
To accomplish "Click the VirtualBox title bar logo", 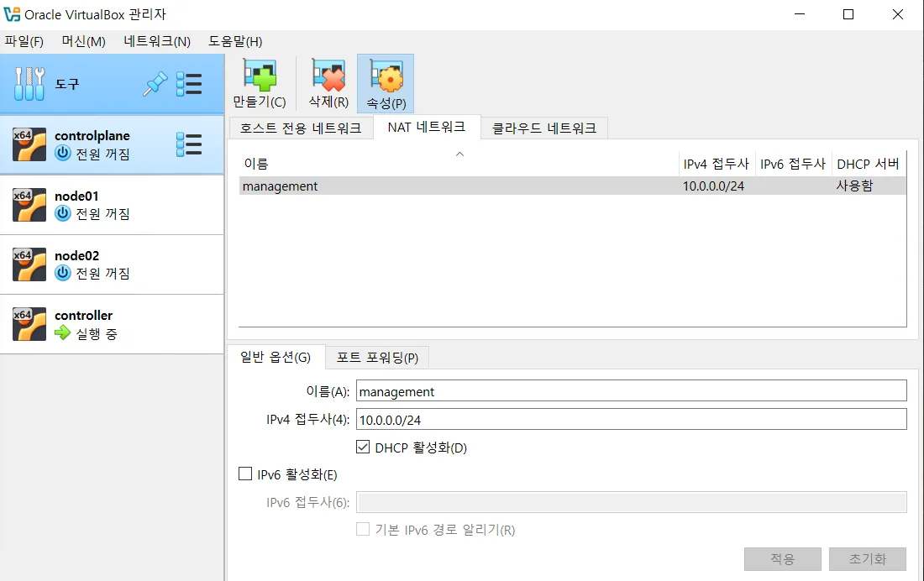I will (x=12, y=14).
